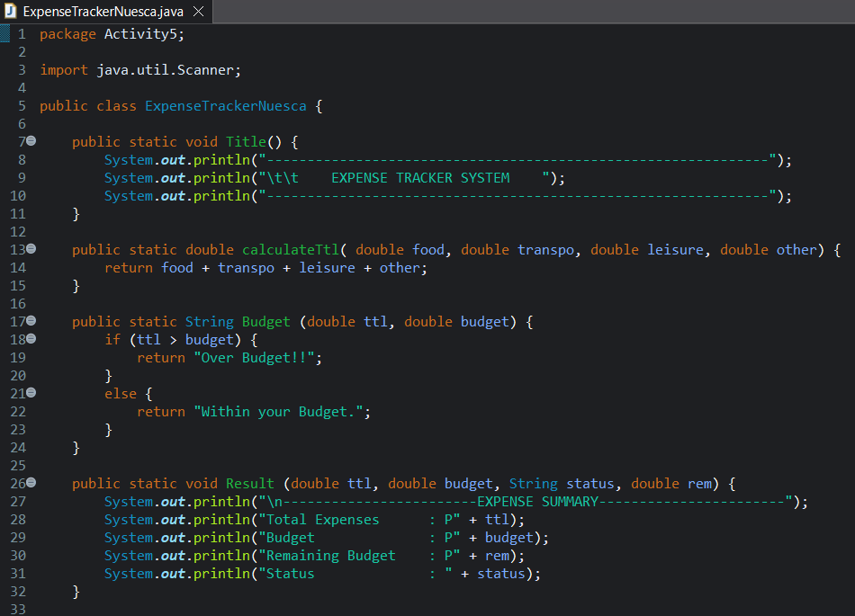Click the class name ExpenseTrackerNuesca
This screenshot has height=616, width=855.
[225, 105]
